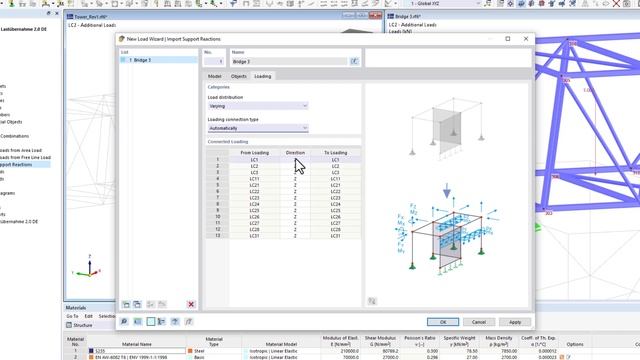640x360 pixels.
Task: Open the magnifier search icon in dialog footer
Action: click(x=124, y=322)
